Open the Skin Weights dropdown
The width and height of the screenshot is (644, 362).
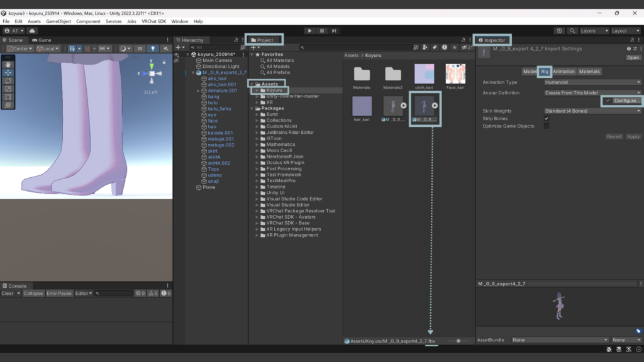point(592,111)
